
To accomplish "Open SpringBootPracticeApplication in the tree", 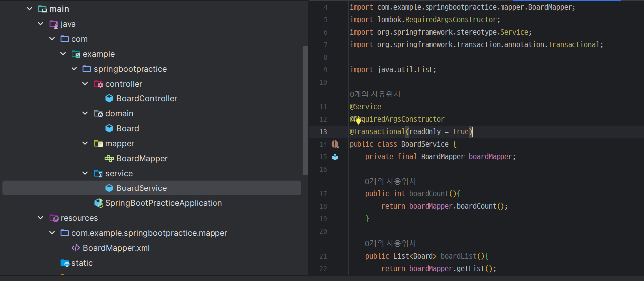I will click(163, 203).
